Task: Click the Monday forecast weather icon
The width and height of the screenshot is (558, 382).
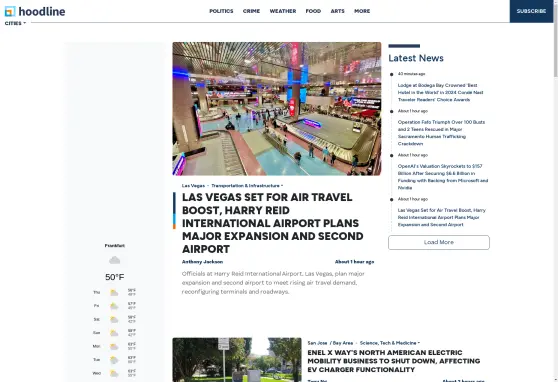Action: [x=114, y=346]
